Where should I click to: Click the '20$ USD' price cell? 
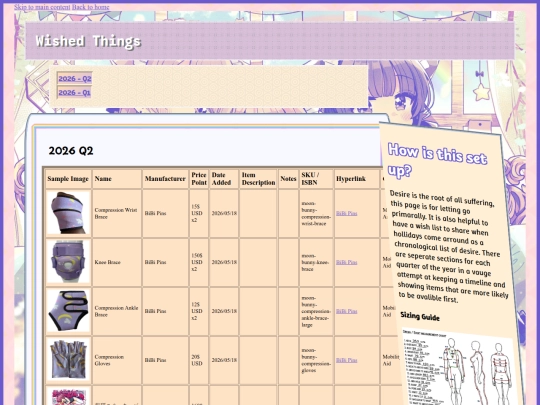click(x=199, y=360)
